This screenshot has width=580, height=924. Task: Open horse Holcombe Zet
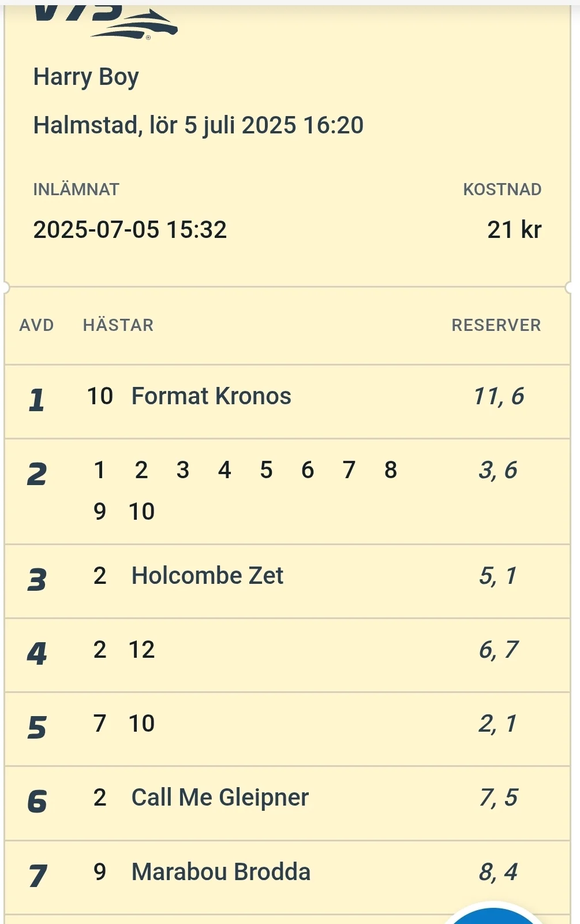pyautogui.click(x=207, y=576)
